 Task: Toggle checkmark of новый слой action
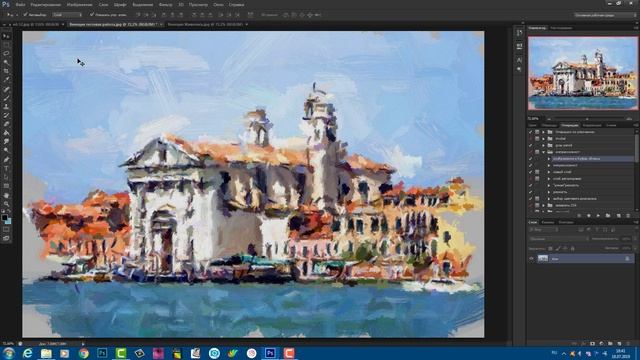(x=531, y=172)
